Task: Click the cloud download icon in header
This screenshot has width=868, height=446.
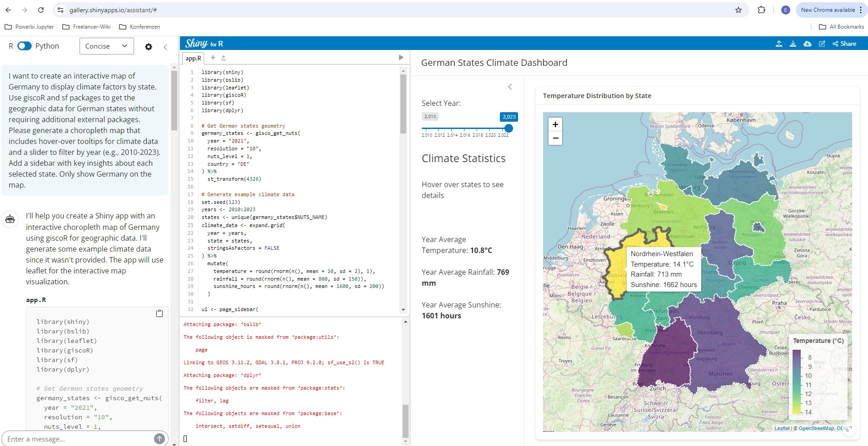Action: [x=808, y=44]
